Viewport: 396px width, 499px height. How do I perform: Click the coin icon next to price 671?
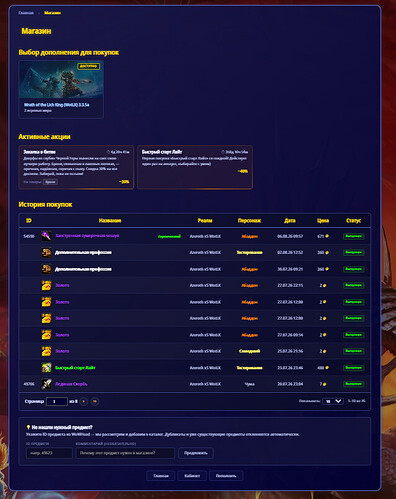pos(327,236)
